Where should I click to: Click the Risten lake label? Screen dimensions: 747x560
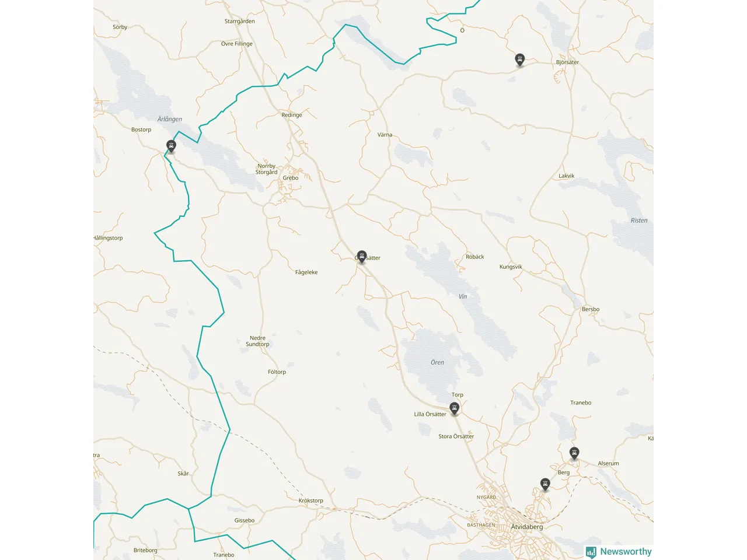point(639,220)
